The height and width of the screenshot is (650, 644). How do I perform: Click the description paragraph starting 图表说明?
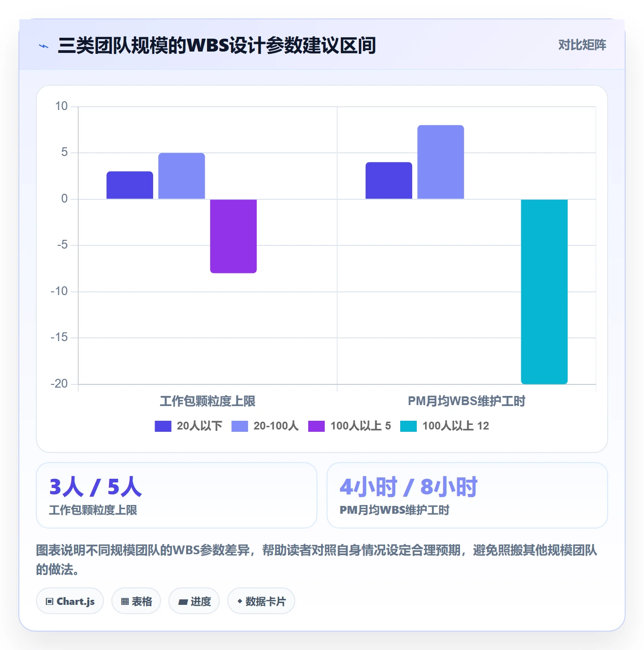[316, 560]
